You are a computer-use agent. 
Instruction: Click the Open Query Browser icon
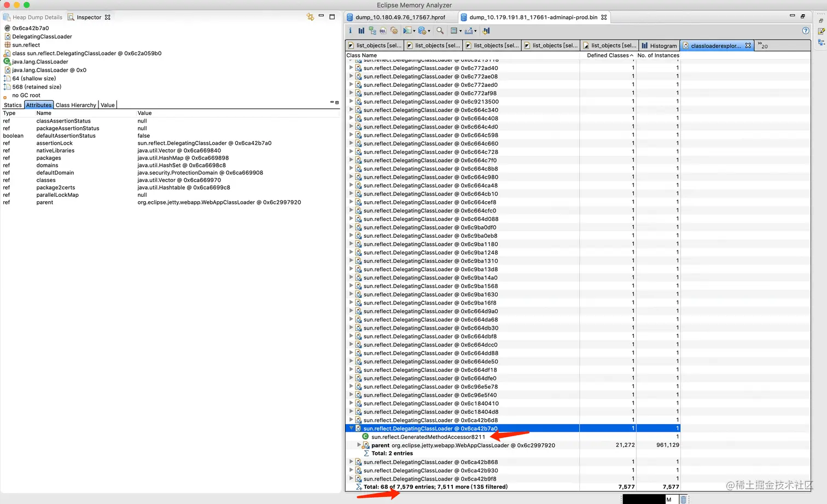422,31
